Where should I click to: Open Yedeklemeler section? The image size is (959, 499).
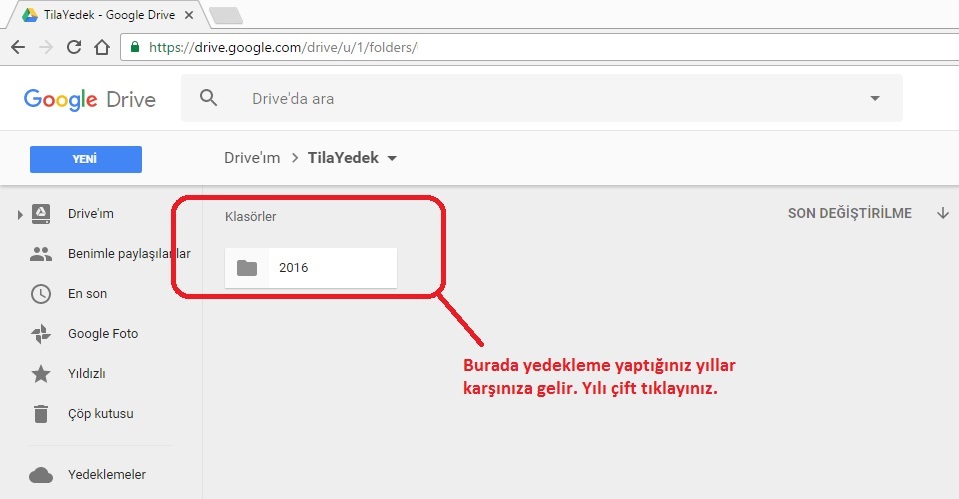coord(106,475)
